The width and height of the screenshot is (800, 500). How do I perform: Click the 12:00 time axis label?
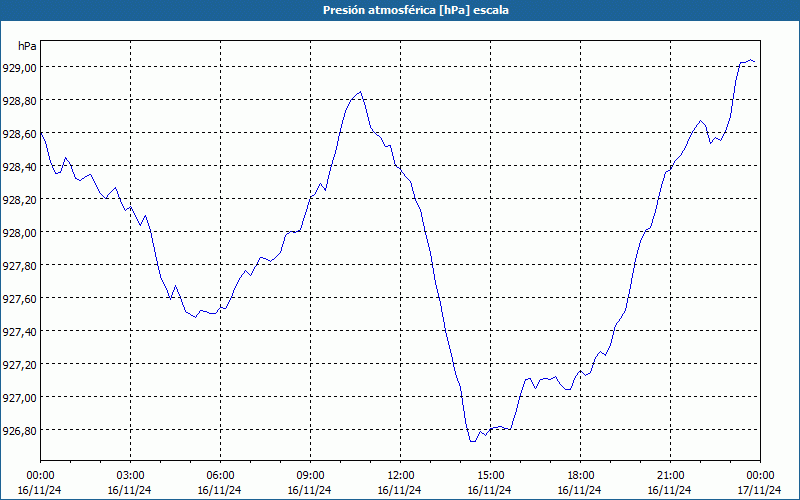(401, 476)
